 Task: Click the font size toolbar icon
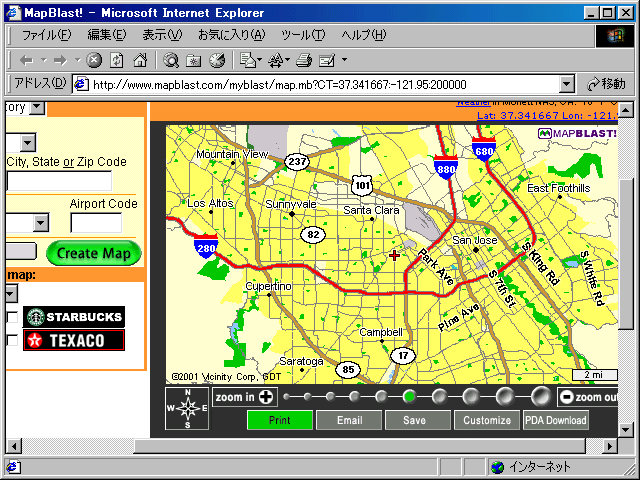click(276, 60)
